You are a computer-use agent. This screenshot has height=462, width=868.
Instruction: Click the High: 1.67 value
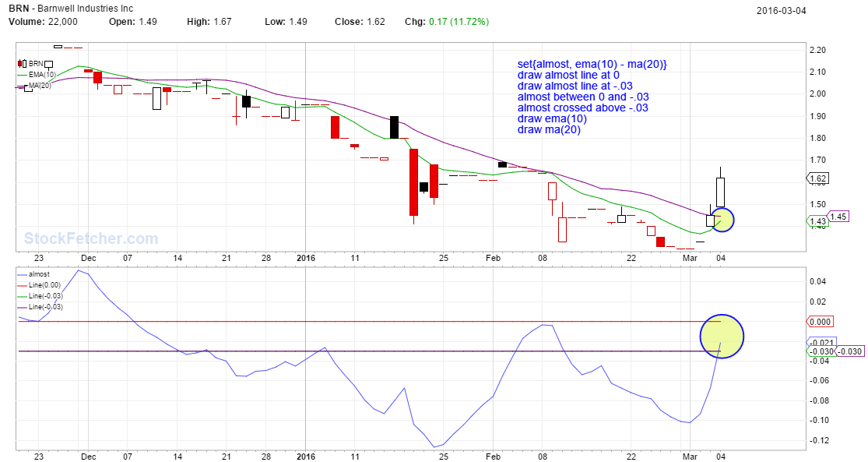(209, 22)
